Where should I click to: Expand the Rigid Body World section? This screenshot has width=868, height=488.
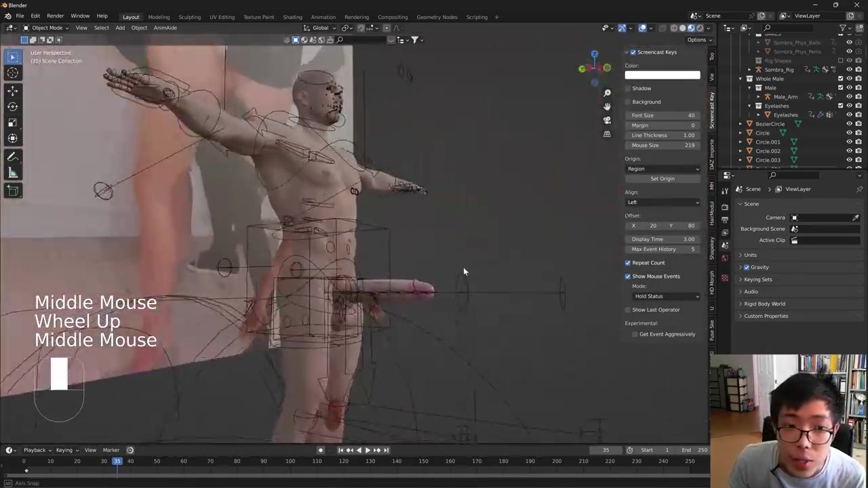(x=764, y=304)
